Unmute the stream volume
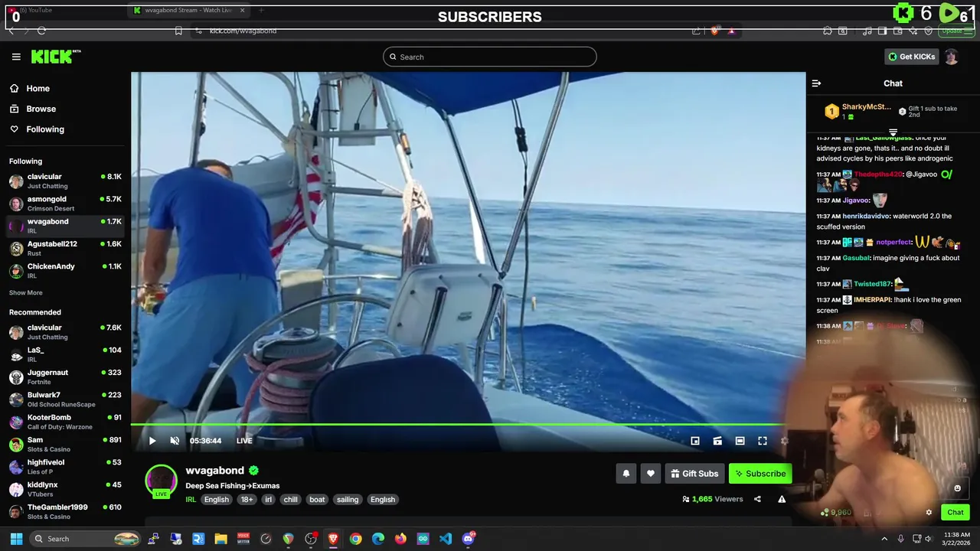The image size is (980, 551). click(x=175, y=441)
